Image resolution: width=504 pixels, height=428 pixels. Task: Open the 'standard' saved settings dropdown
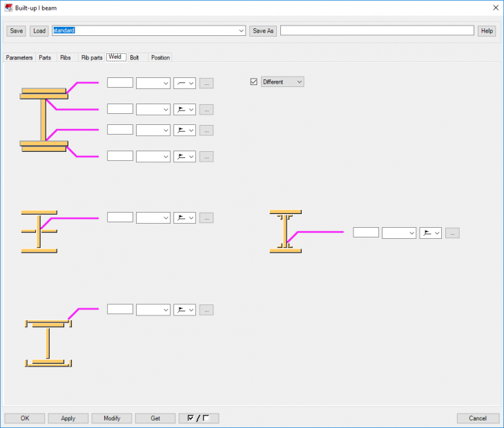[241, 31]
